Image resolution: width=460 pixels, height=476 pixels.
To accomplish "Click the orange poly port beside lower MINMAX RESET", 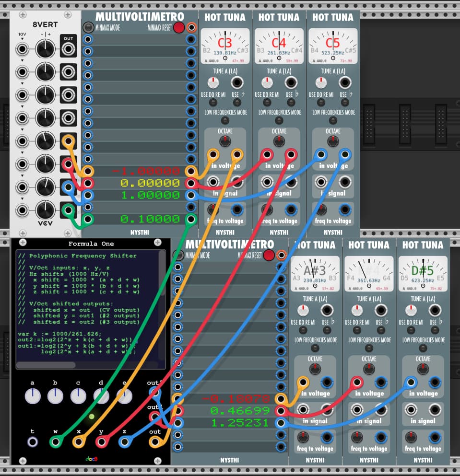I will pyautogui.click(x=282, y=255).
